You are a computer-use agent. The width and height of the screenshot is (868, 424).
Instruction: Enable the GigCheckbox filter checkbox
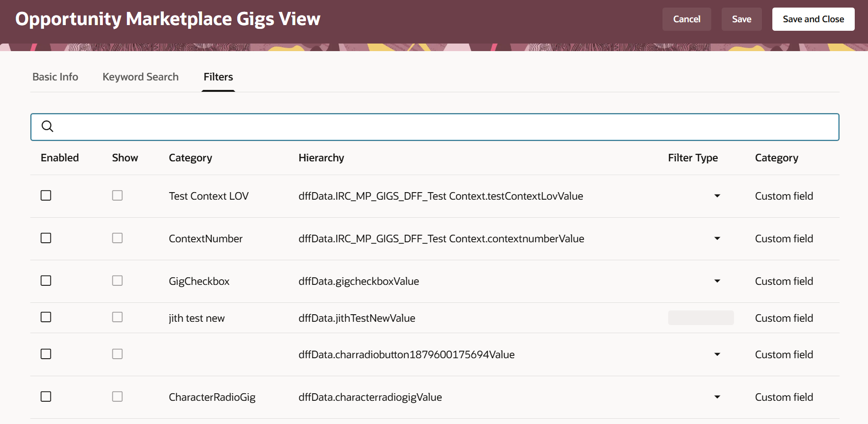[46, 281]
